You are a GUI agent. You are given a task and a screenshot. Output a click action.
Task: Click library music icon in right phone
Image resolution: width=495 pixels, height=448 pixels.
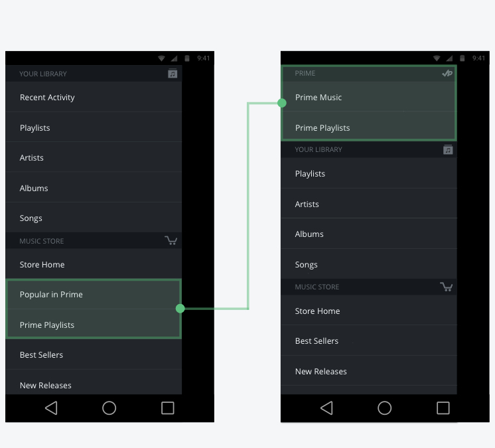(x=448, y=149)
